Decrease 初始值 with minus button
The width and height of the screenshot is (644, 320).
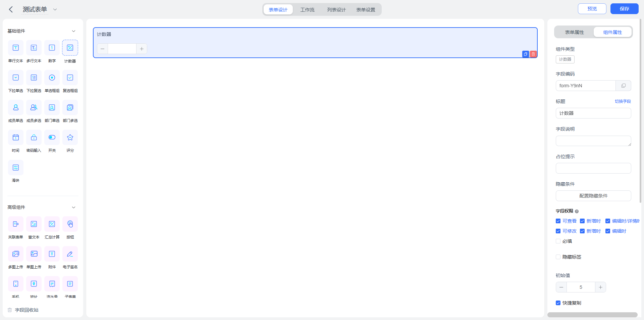coord(561,287)
